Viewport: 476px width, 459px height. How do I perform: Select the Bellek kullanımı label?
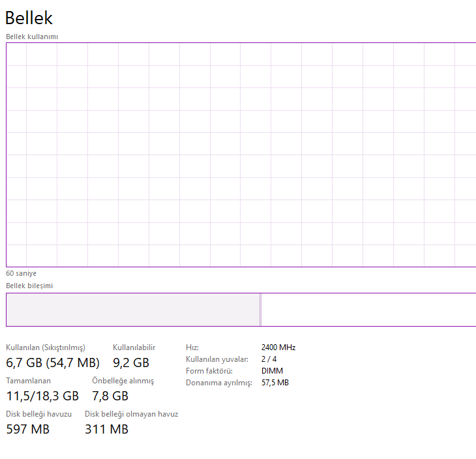(x=32, y=37)
